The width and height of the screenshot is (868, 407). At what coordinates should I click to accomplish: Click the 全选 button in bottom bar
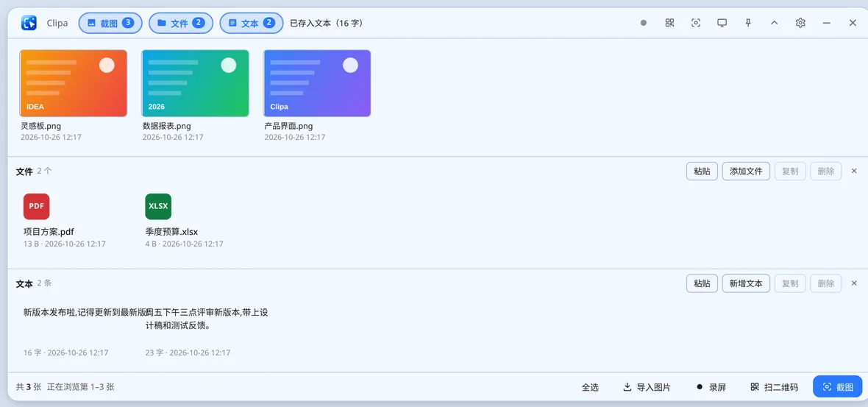point(590,387)
